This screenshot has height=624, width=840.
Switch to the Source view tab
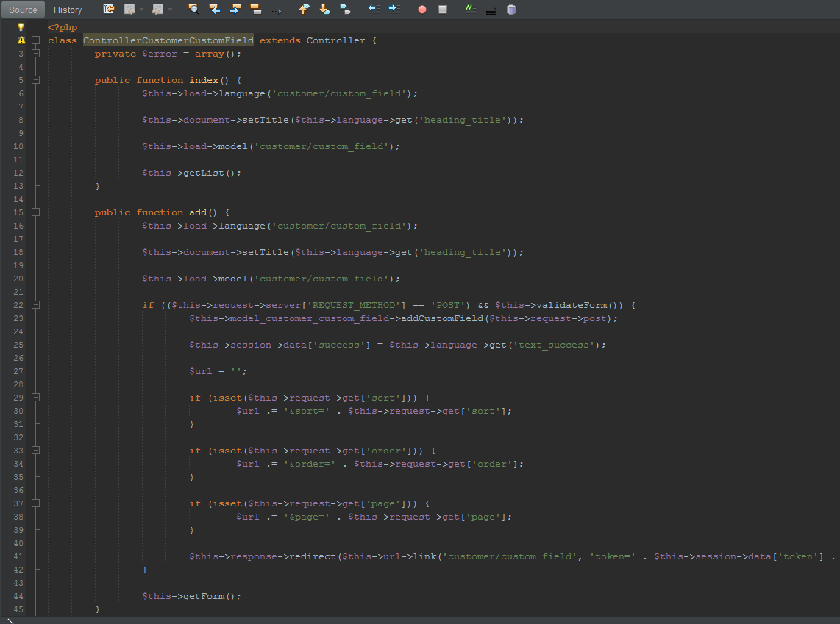[x=23, y=10]
